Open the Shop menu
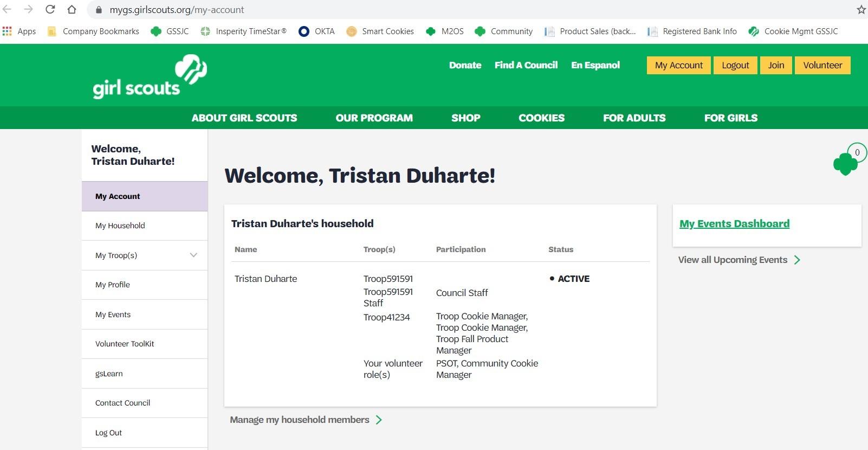Viewport: 868px width, 450px height. tap(466, 118)
